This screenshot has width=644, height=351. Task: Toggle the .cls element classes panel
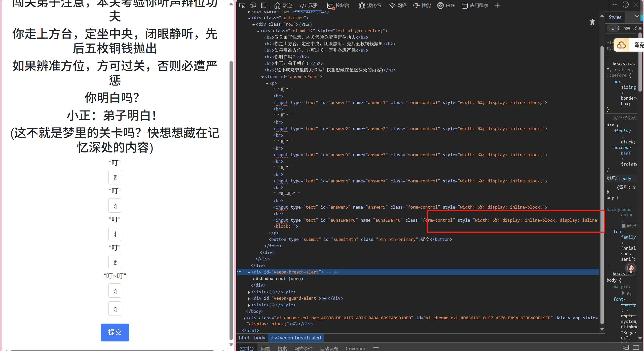635,28
